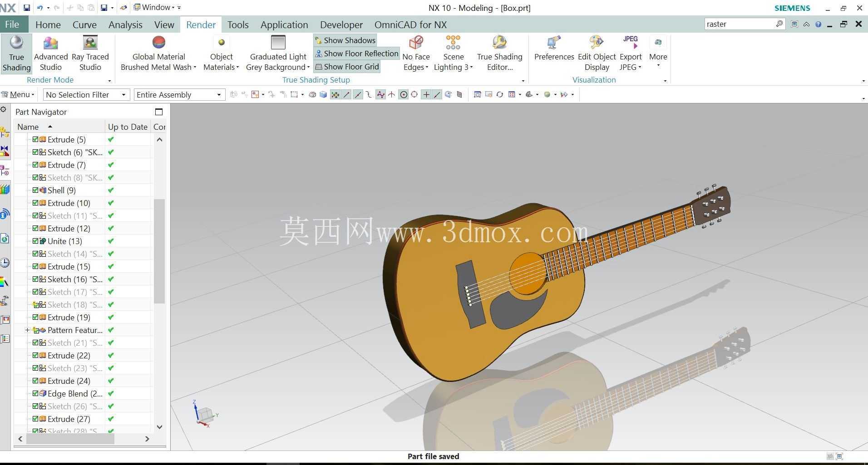This screenshot has width=868, height=465.
Task: Open Constraint Navigator tab in resource bar
Action: [5, 151]
